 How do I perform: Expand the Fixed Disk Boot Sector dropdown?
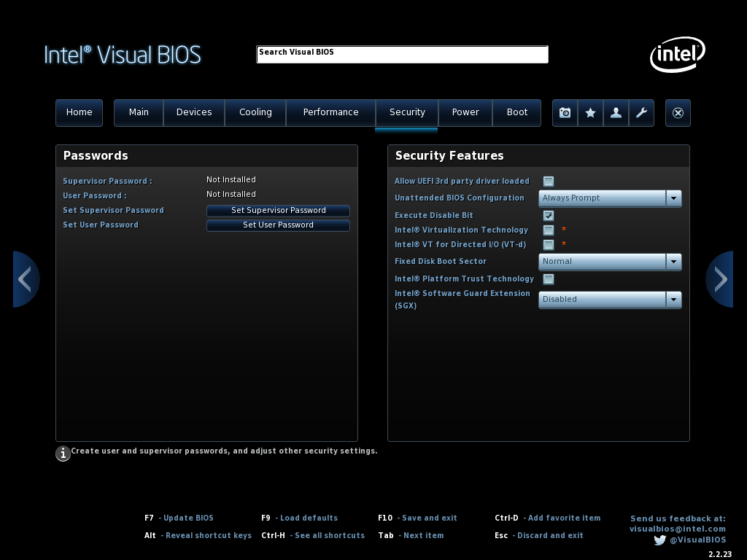click(610, 262)
